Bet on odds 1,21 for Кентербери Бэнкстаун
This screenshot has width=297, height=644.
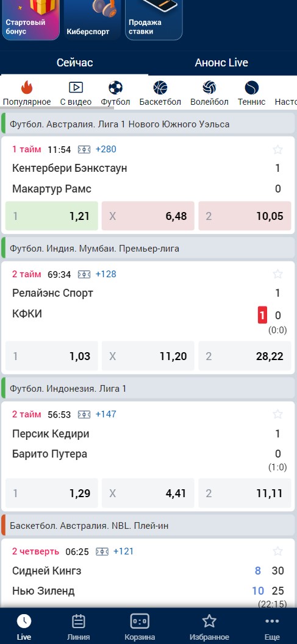click(x=52, y=216)
